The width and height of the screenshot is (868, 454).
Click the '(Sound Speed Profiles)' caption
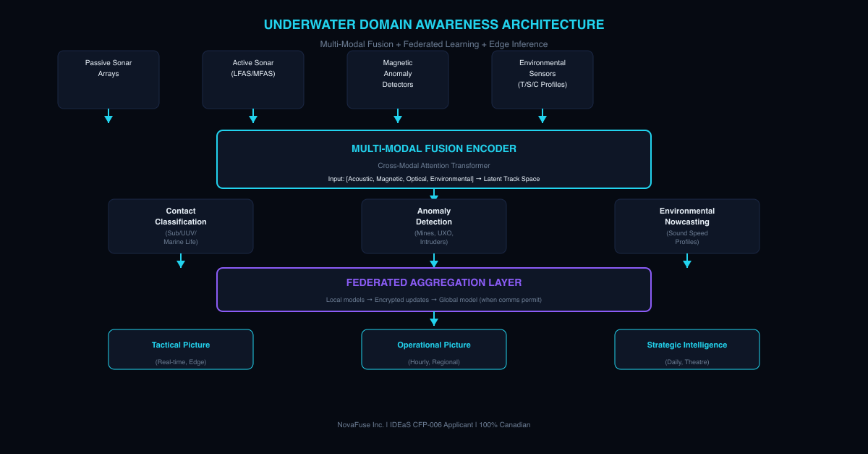(687, 237)
